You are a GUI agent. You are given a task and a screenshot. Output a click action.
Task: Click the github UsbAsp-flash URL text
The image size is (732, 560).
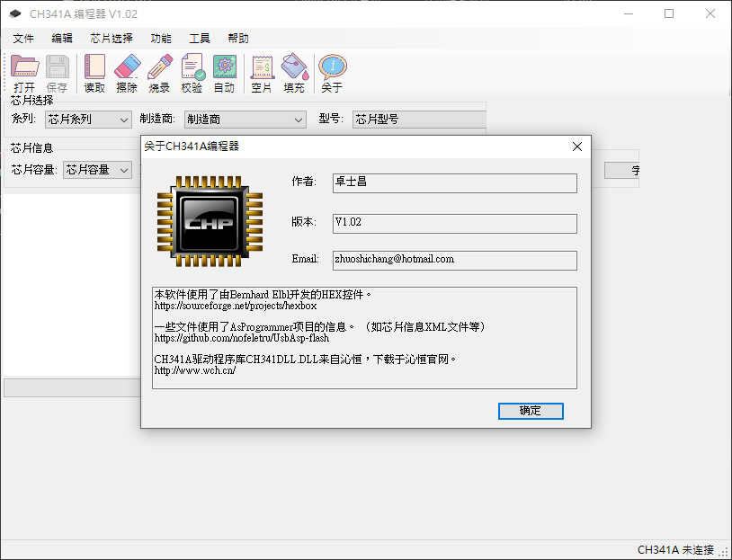242,338
